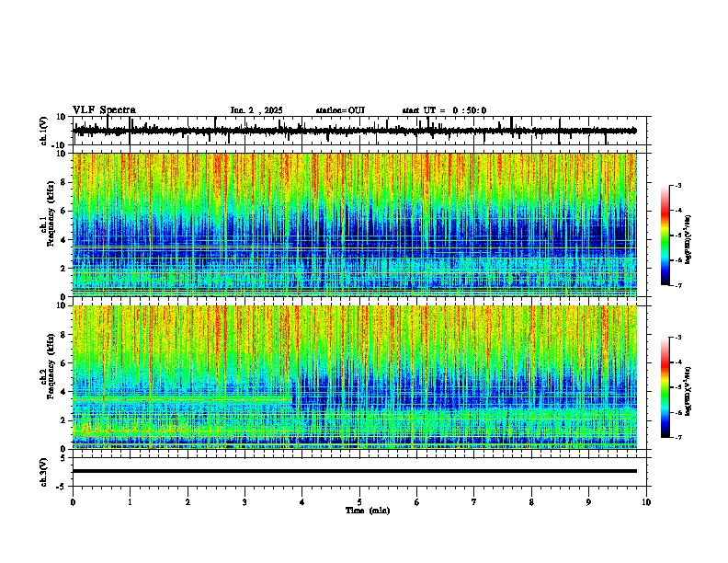
Task: Click the "-4" tick on the upper colorbar
Action: point(677,211)
